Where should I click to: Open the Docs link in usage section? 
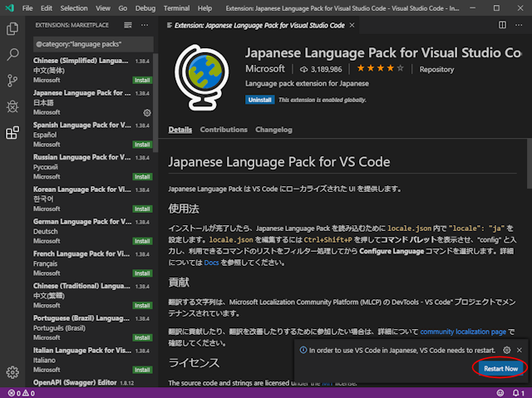[211, 263]
